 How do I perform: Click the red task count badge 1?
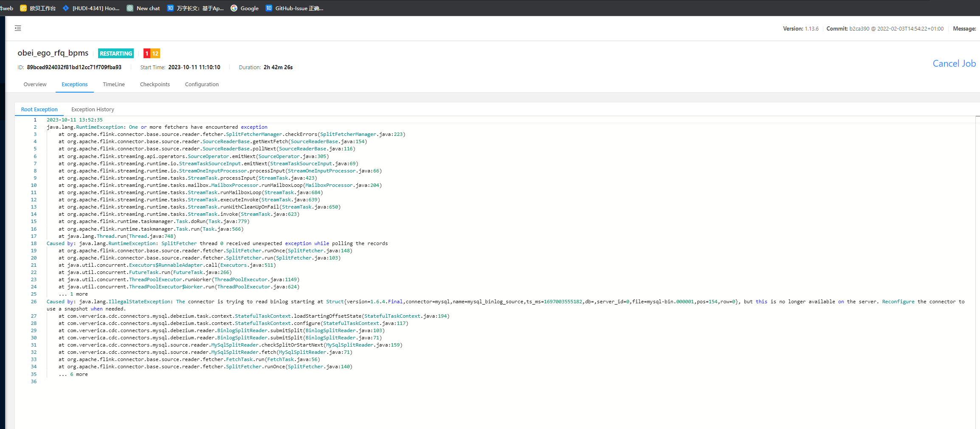tap(147, 54)
